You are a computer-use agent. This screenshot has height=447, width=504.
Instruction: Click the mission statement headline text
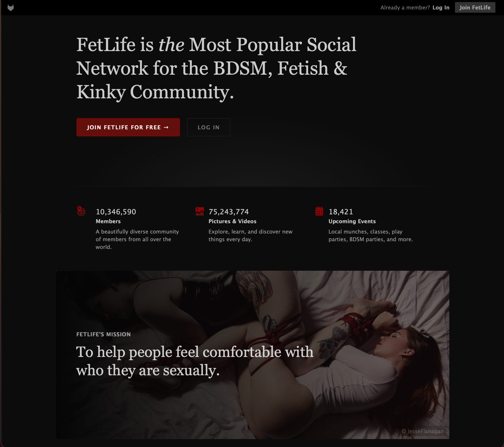click(x=195, y=361)
